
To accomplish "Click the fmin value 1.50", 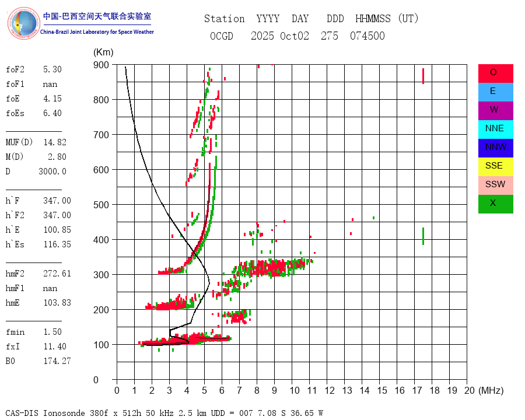I will pos(52,332).
